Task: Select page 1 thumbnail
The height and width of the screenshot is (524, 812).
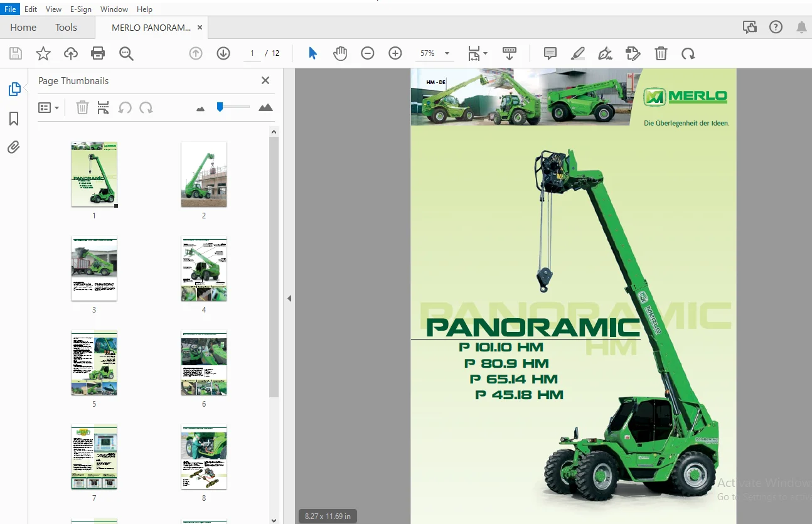Action: 94,174
